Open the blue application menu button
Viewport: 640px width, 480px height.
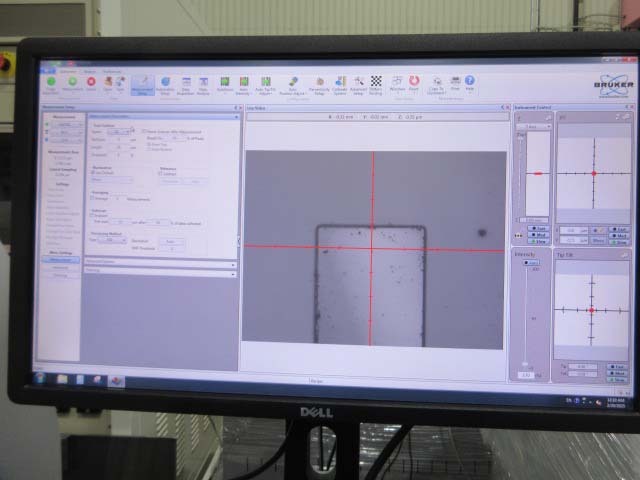coord(48,71)
